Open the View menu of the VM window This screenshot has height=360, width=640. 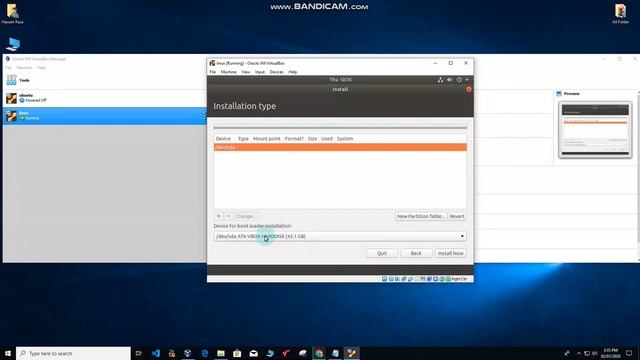point(246,72)
